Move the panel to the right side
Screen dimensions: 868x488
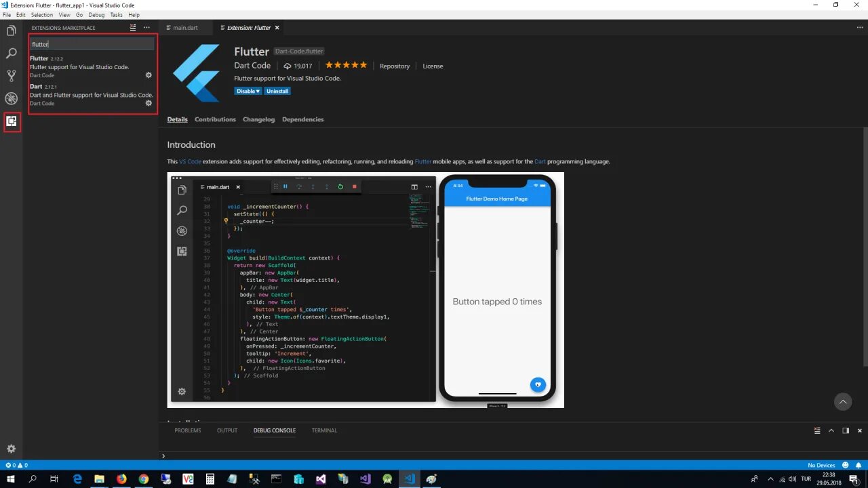coord(846,430)
